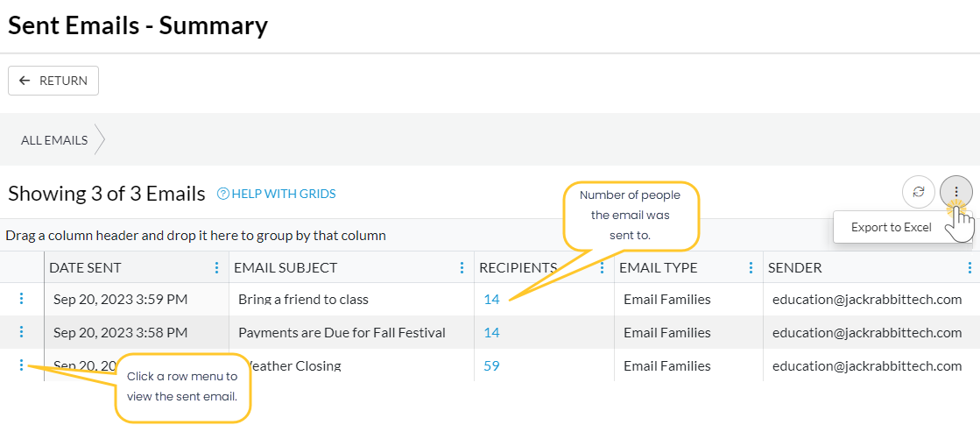Select Export to Excel menu option
The width and height of the screenshot is (980, 425).
coord(891,227)
